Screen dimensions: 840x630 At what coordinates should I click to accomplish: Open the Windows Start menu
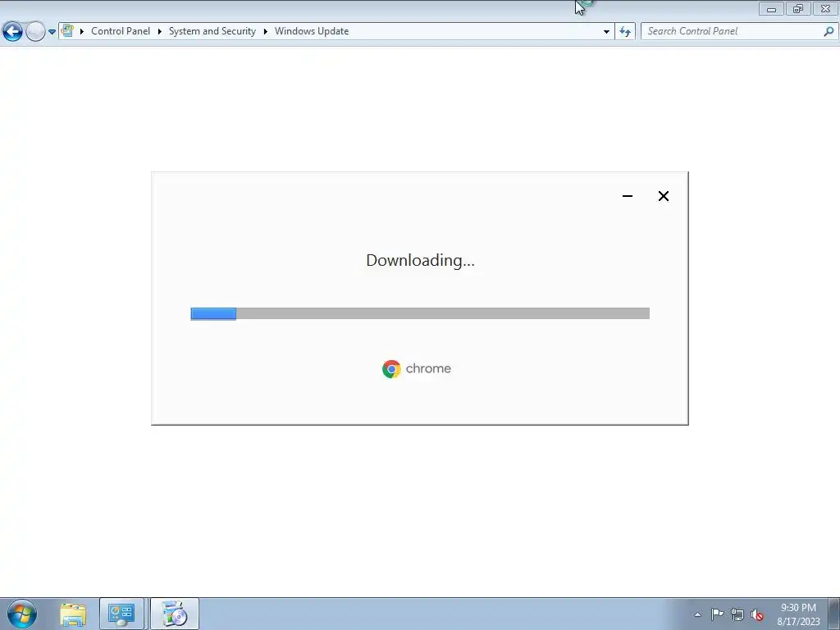click(22, 614)
